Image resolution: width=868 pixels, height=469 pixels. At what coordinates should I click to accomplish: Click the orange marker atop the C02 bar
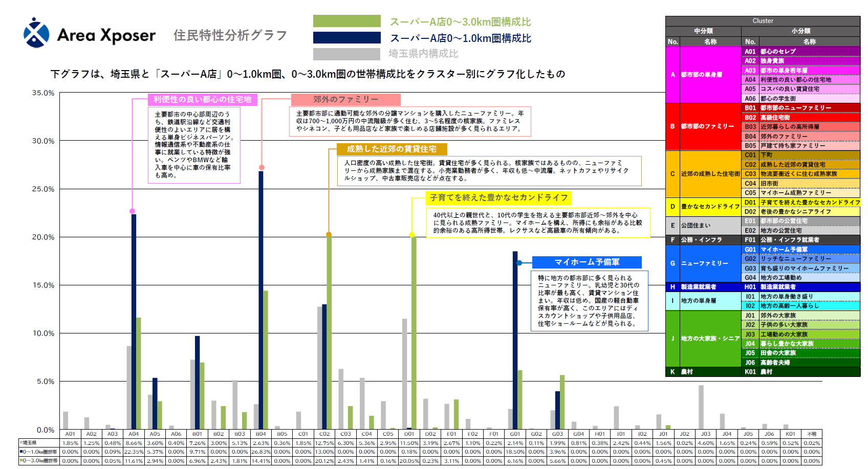coord(329,235)
